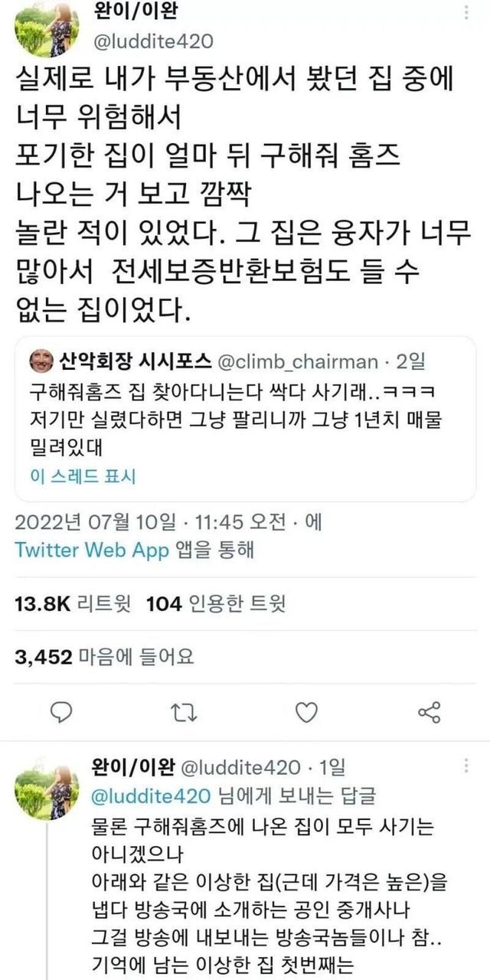Click the reply speech bubble icon

point(60,712)
